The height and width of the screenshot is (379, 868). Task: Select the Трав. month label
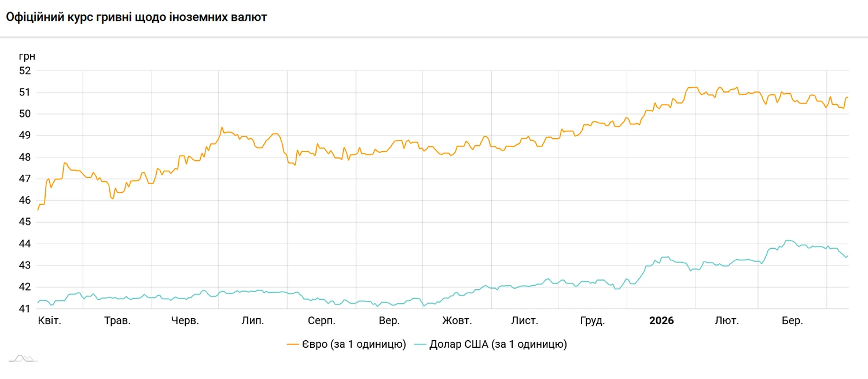click(117, 321)
